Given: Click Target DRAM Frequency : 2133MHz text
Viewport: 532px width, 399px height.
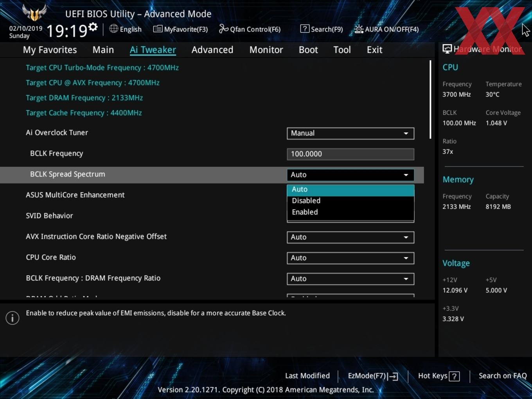Looking at the screenshot, I should click(84, 98).
